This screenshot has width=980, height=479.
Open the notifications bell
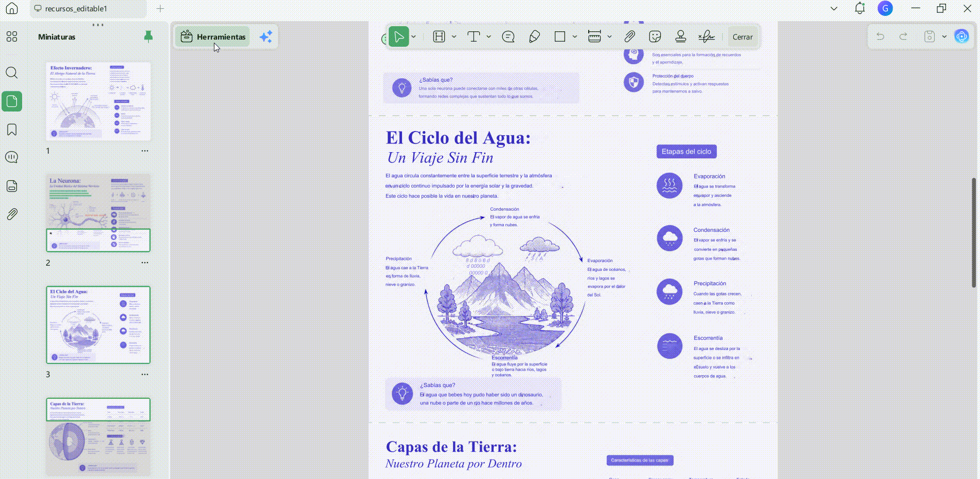coord(860,8)
